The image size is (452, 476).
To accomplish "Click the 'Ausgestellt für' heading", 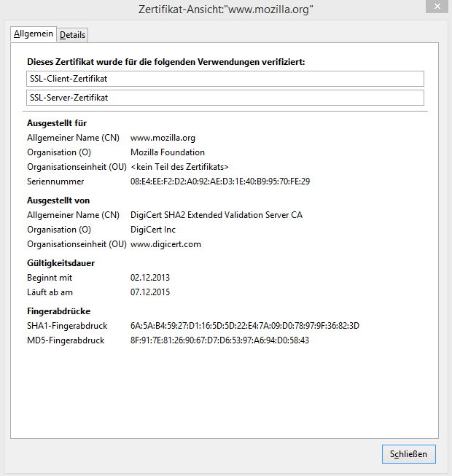I will [x=57, y=123].
